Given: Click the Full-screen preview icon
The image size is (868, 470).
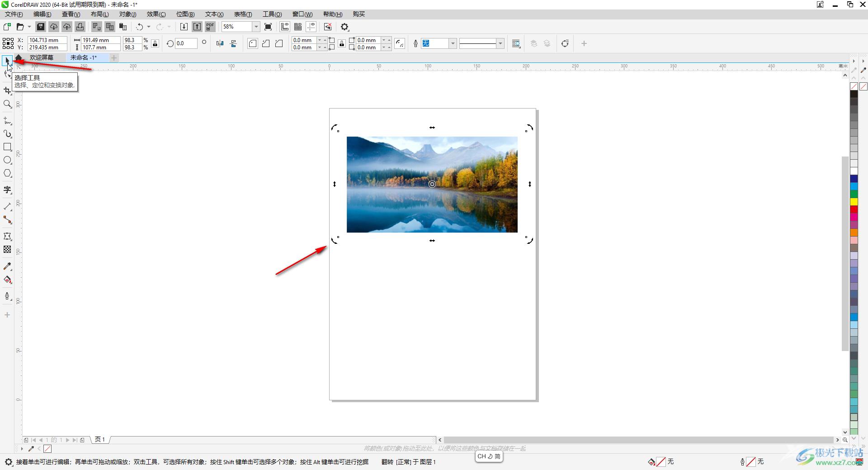Looking at the screenshot, I should tap(268, 27).
